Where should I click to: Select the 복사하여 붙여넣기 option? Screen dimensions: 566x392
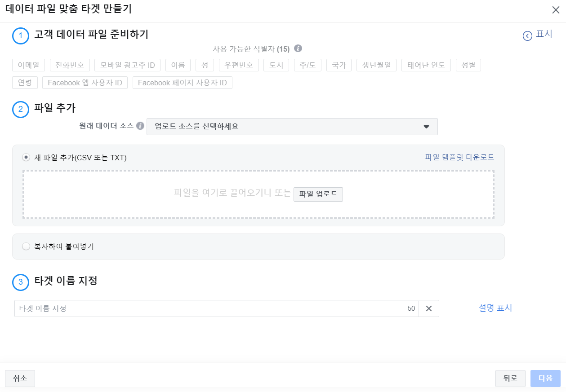26,246
